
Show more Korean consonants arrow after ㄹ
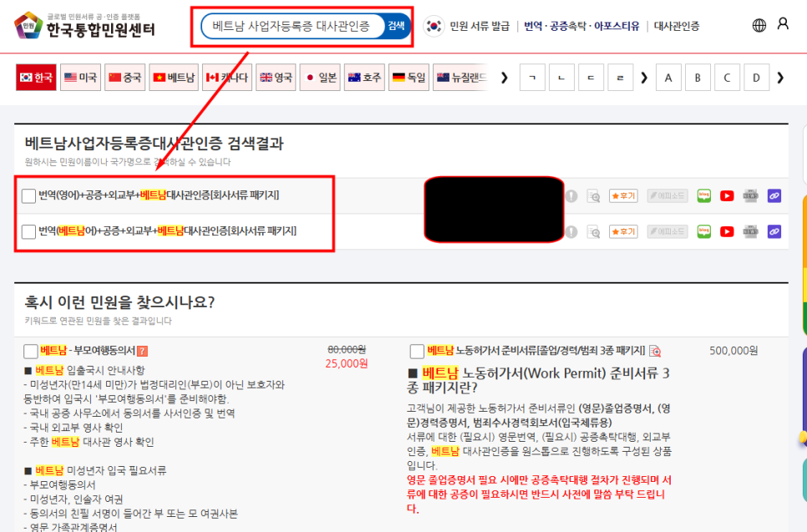[644, 78]
